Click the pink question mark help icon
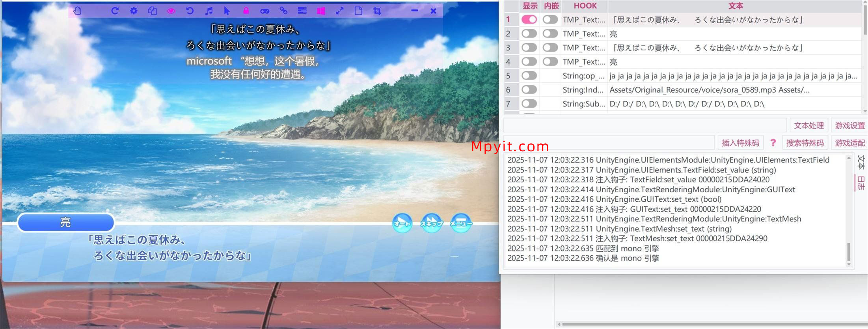 click(773, 143)
